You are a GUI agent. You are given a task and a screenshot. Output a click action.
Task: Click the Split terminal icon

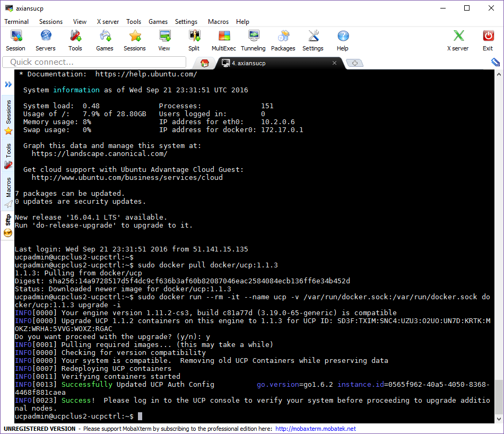(x=194, y=40)
